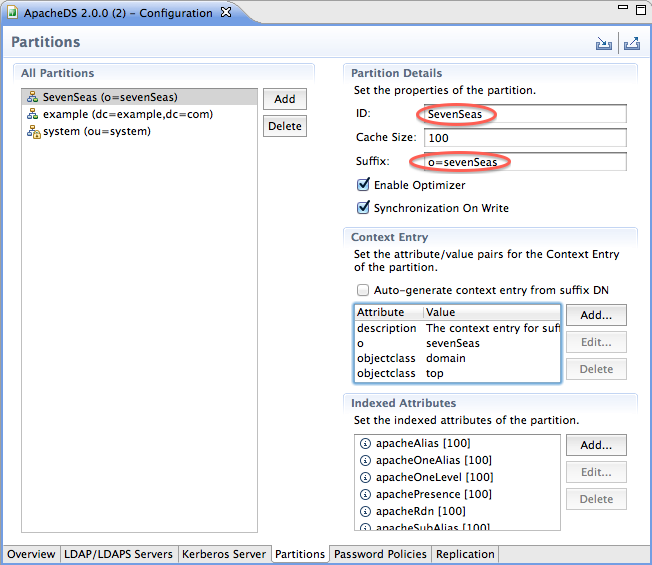The height and width of the screenshot is (565, 652).
Task: Click the system partition icon
Action: click(32, 132)
